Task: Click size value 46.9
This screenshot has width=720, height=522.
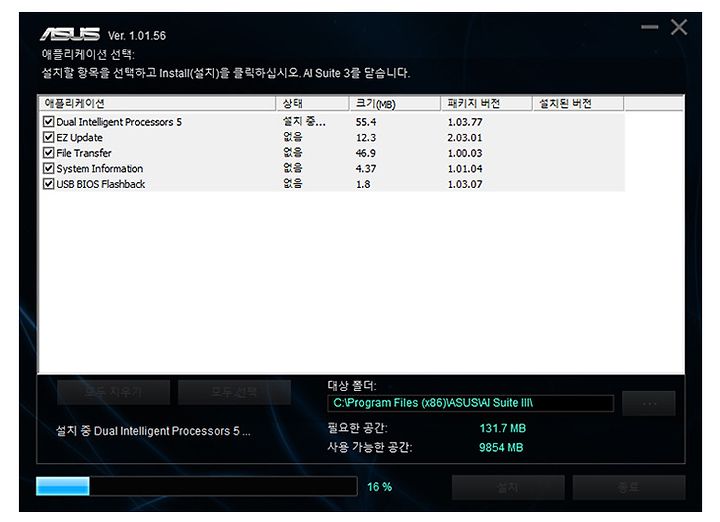Action: click(366, 153)
